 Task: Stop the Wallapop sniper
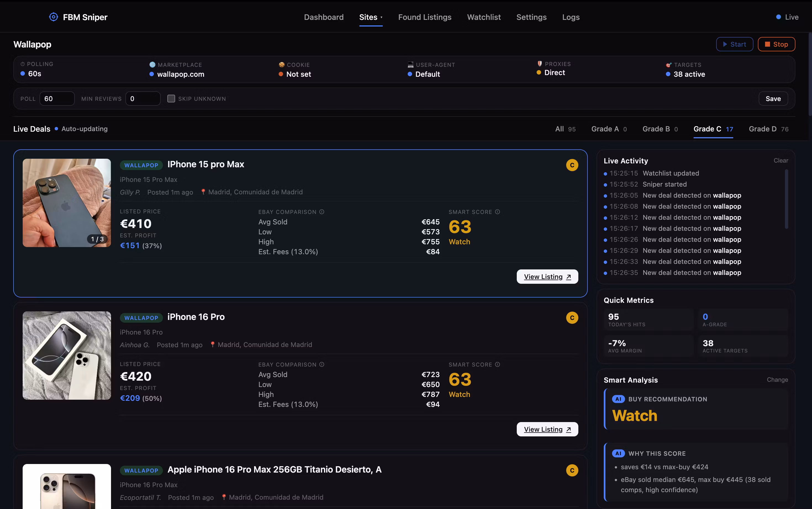point(776,44)
